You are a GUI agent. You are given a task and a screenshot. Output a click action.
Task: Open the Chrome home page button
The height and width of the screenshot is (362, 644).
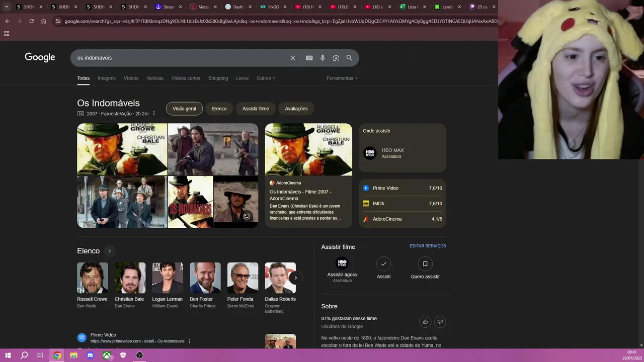click(43, 21)
